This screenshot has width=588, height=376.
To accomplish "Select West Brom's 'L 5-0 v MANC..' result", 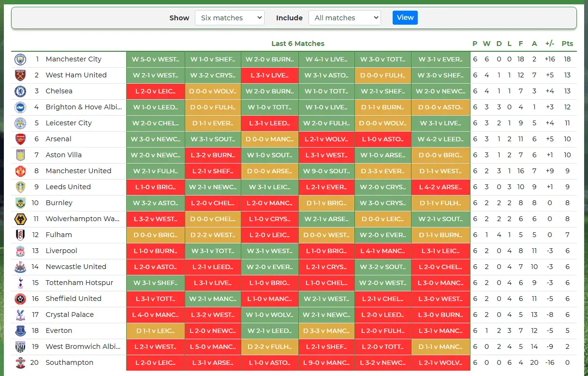I will [213, 347].
